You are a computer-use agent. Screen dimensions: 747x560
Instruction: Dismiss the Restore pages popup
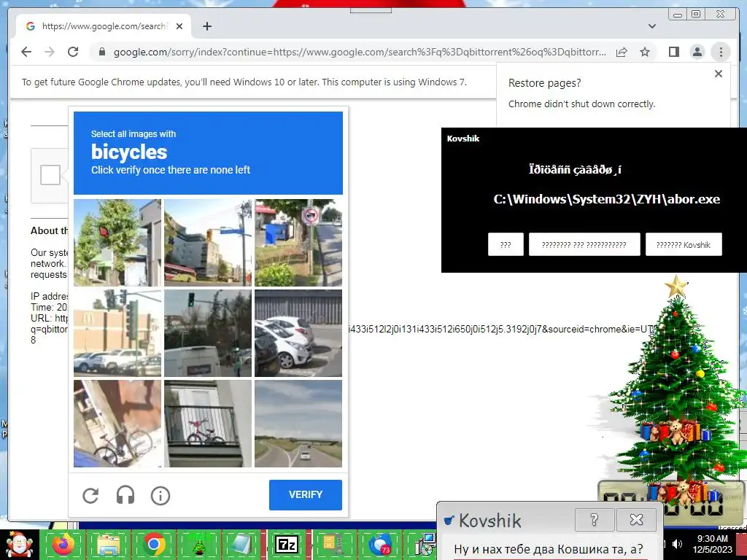coord(719,74)
